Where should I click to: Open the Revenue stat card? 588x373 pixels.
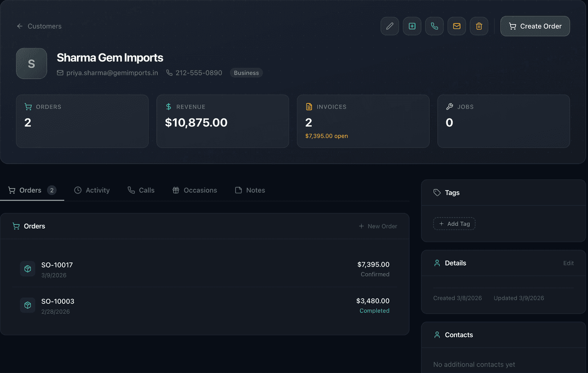pyautogui.click(x=222, y=121)
